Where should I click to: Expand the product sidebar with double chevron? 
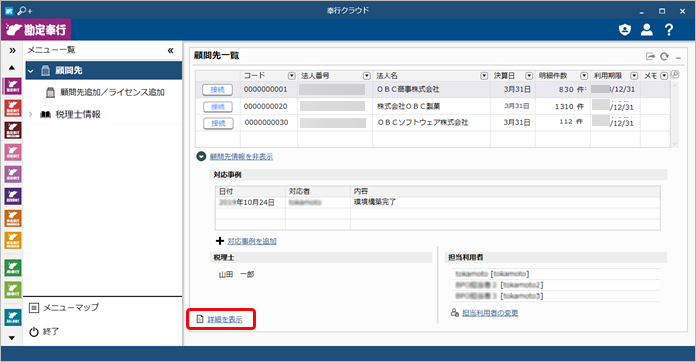coord(12,51)
